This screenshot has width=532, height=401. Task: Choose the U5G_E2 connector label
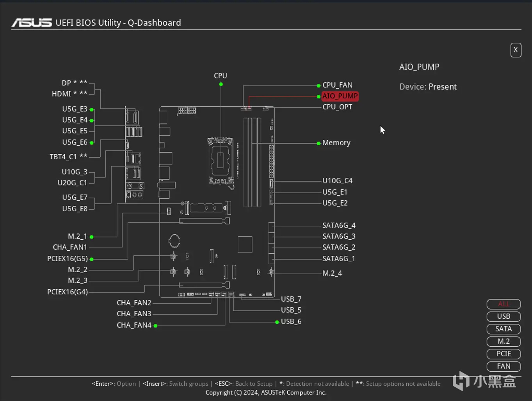(x=335, y=203)
